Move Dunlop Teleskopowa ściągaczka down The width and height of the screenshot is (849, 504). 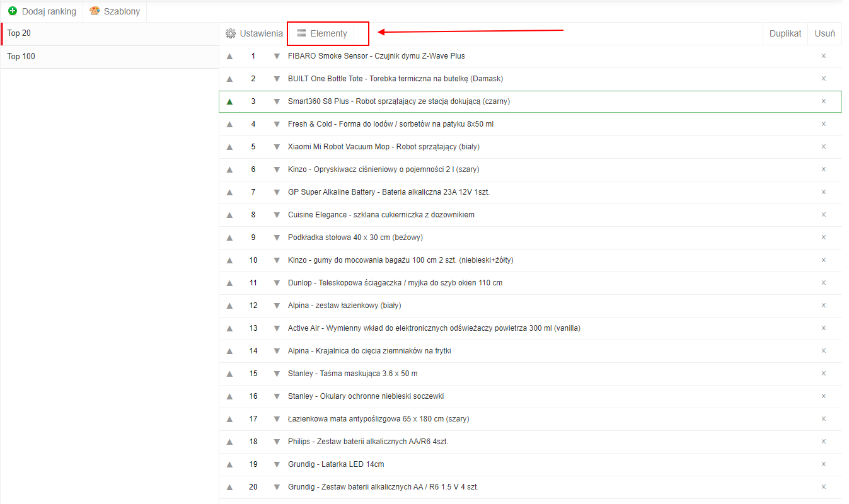pyautogui.click(x=277, y=283)
